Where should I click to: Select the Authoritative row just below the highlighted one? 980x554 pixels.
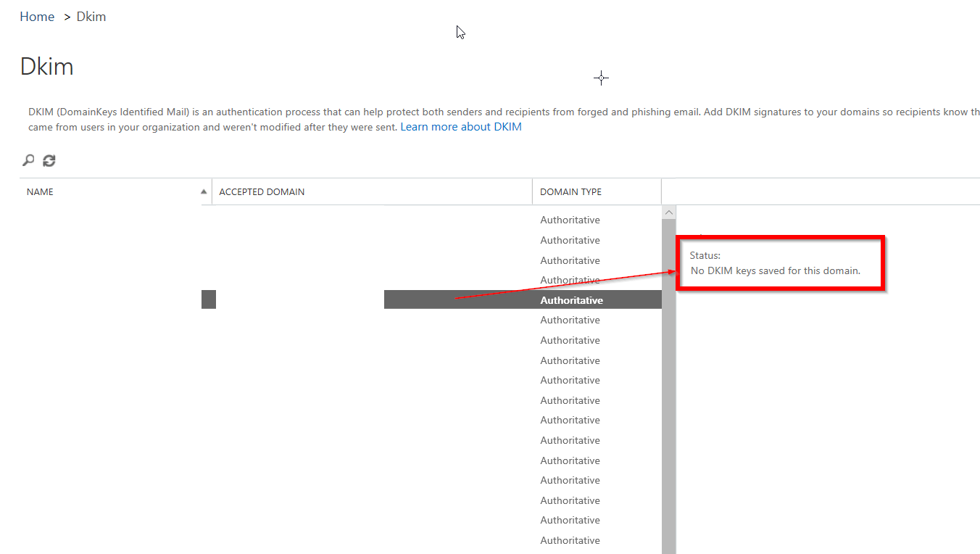click(x=570, y=321)
